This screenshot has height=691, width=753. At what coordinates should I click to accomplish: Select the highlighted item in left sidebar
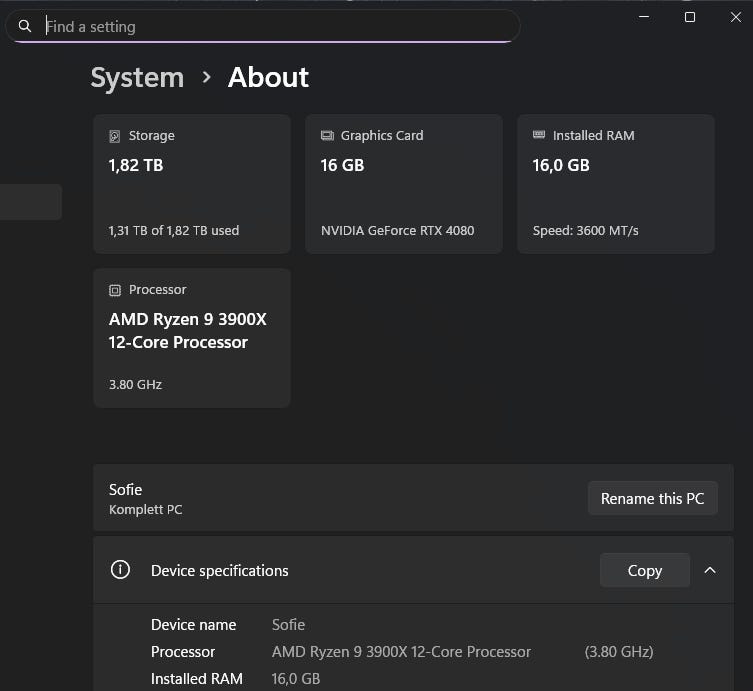[30, 202]
